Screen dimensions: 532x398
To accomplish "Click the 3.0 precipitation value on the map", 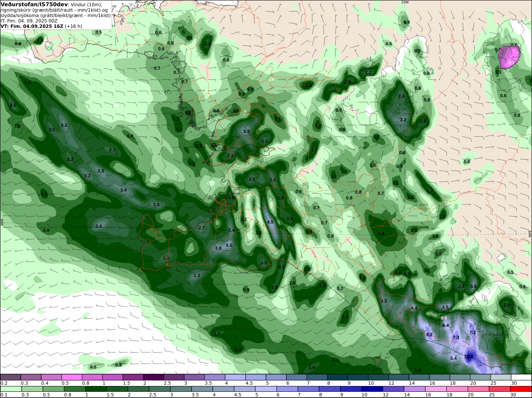I will (156, 204).
